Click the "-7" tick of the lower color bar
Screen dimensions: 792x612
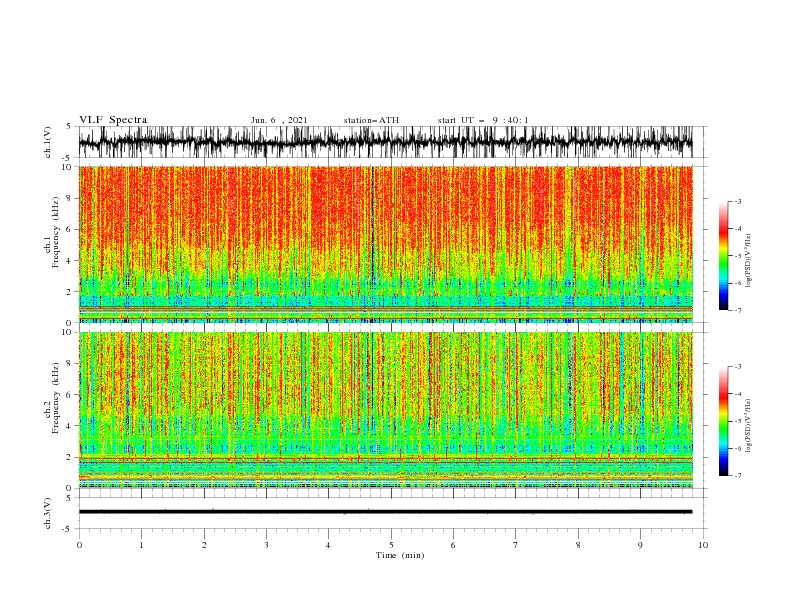click(x=738, y=475)
